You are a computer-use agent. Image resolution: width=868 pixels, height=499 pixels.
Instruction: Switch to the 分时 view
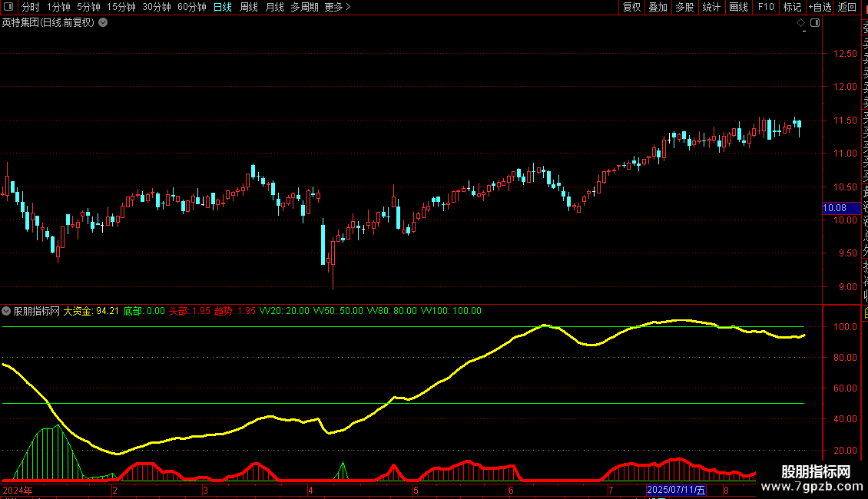coord(31,7)
